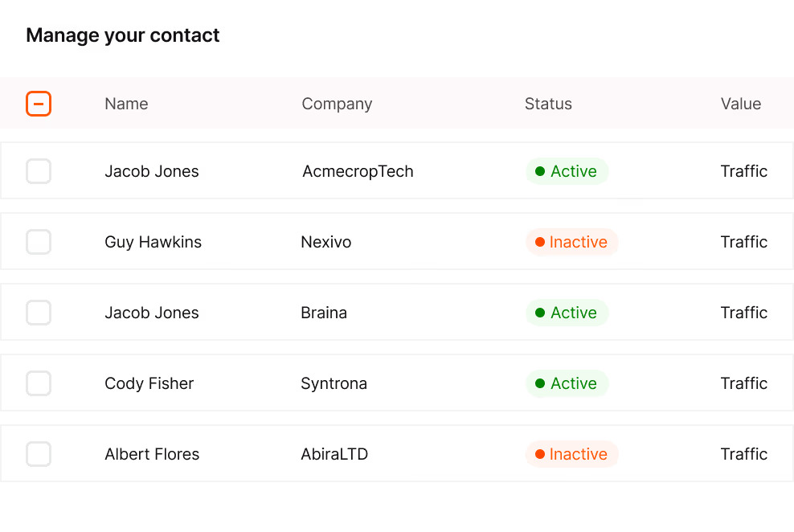Select the Albert Flores row checkbox
The image size is (794, 532).
pos(39,454)
